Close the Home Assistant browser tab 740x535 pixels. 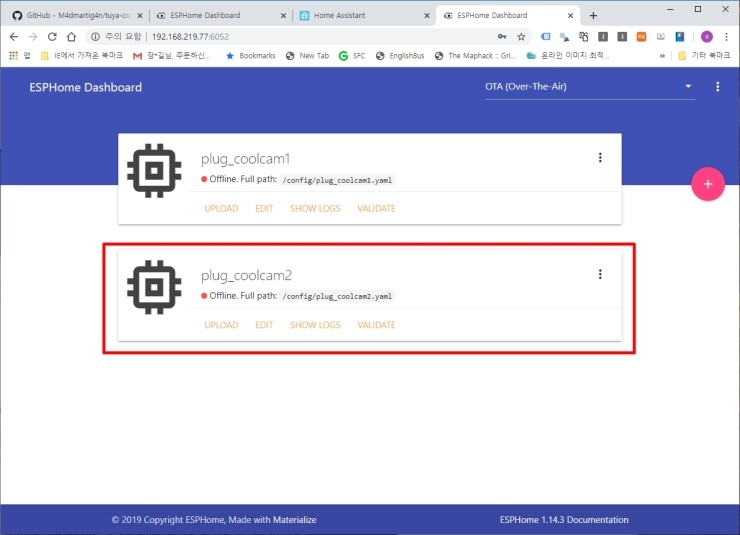click(x=427, y=16)
